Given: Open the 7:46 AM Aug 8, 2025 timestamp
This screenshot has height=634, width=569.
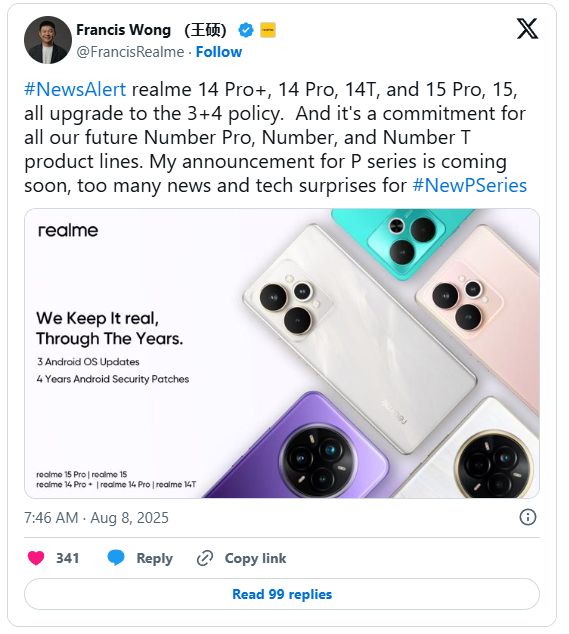Looking at the screenshot, I should click(x=96, y=518).
